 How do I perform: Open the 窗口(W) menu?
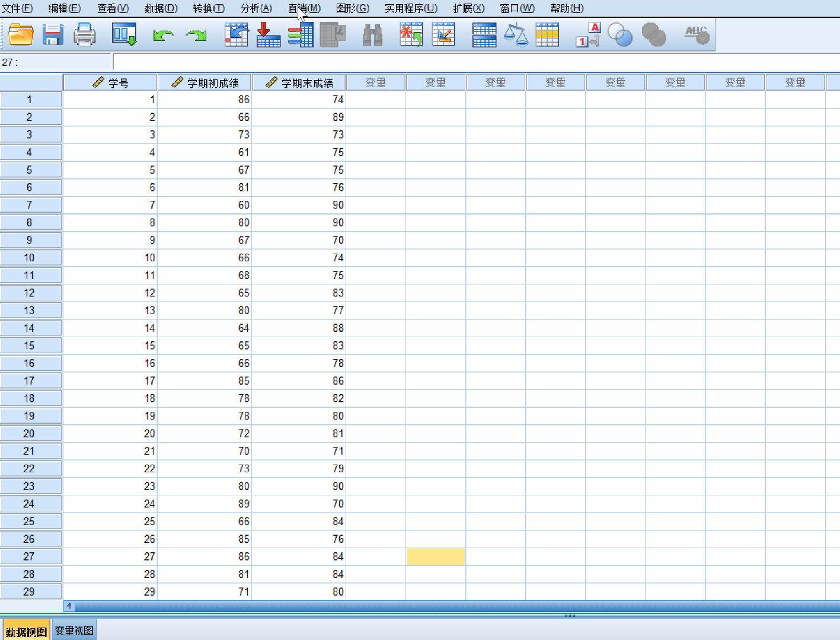517,8
